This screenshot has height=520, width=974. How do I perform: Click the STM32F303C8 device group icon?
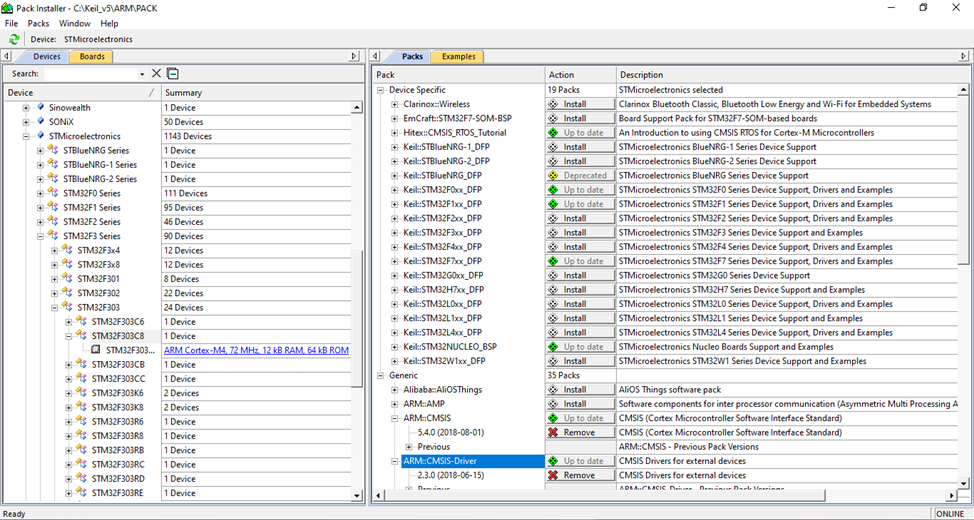83,335
